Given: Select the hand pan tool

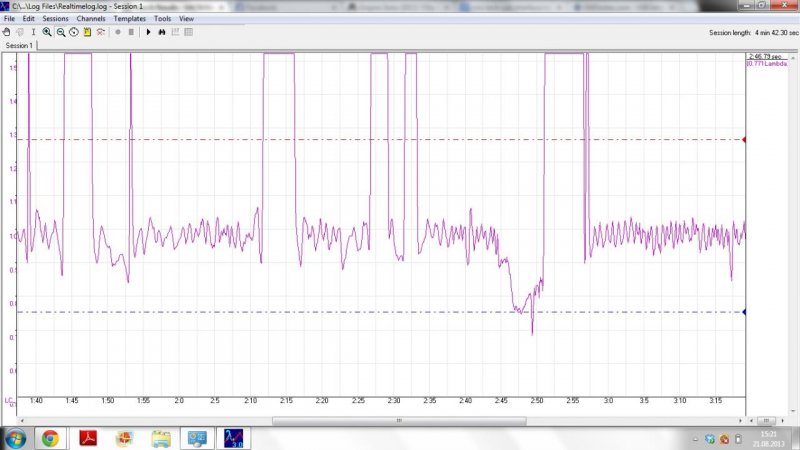Looking at the screenshot, I should pos(8,32).
